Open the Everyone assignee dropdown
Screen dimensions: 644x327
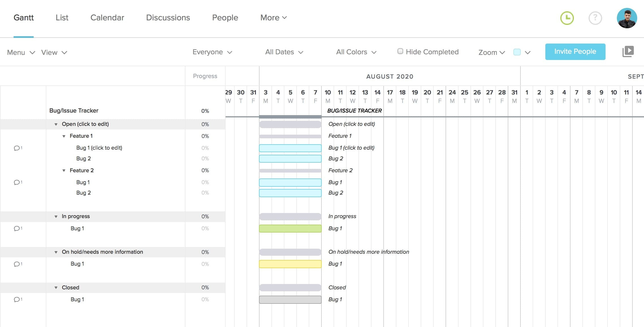click(x=213, y=52)
